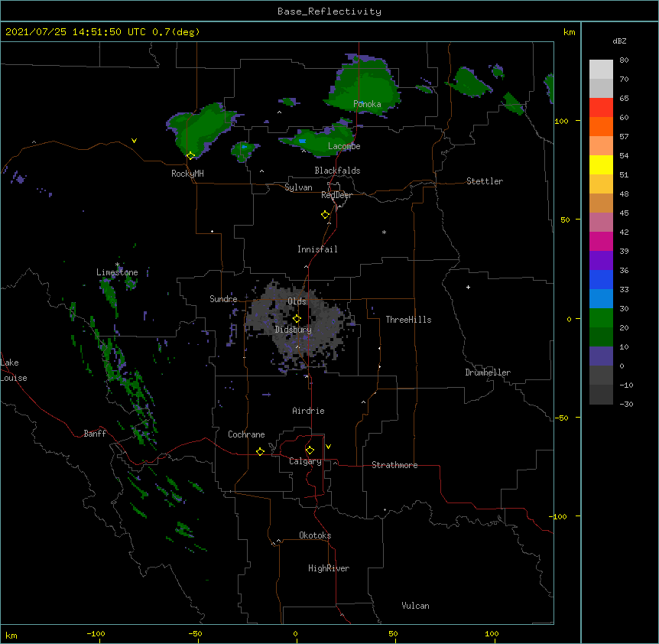Click the yellow diamond marker near Cochrane
659x644 pixels.
click(260, 451)
